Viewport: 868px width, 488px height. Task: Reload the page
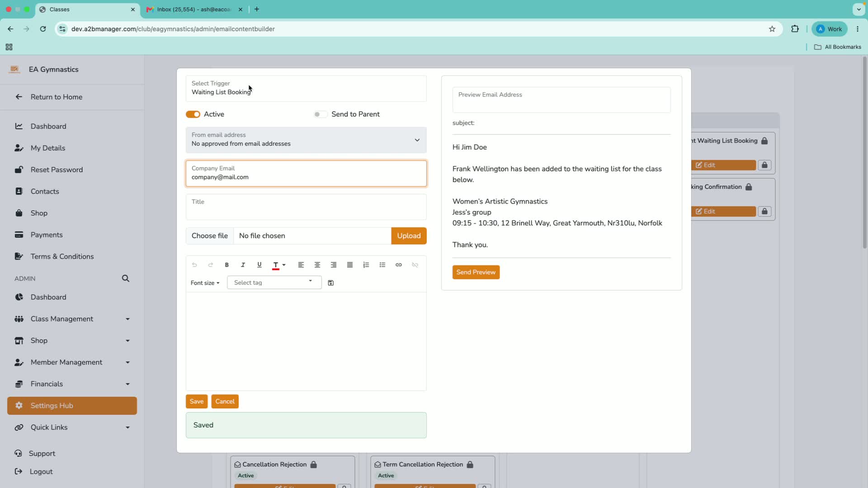(x=43, y=29)
